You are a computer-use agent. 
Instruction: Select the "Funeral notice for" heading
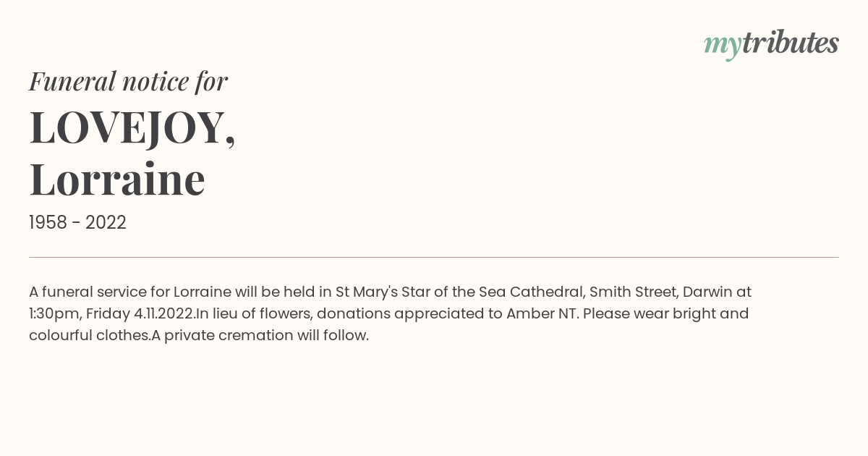pyautogui.click(x=128, y=81)
